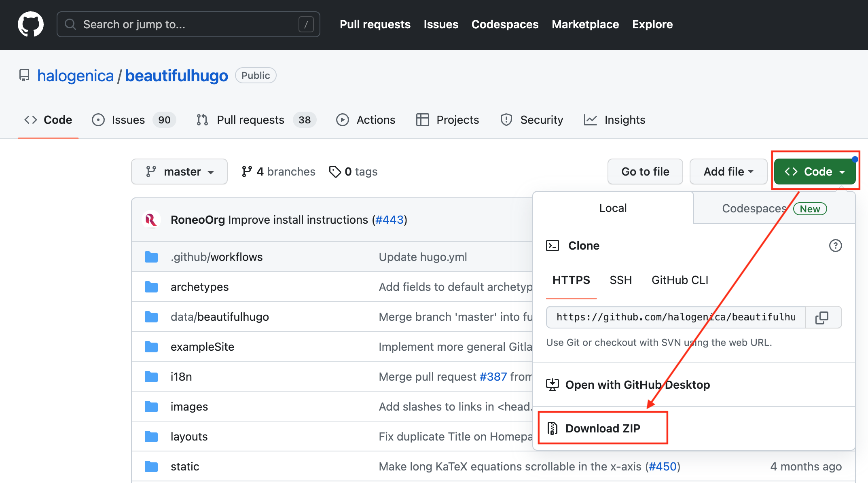Select the HTTPS clone option

coord(571,280)
